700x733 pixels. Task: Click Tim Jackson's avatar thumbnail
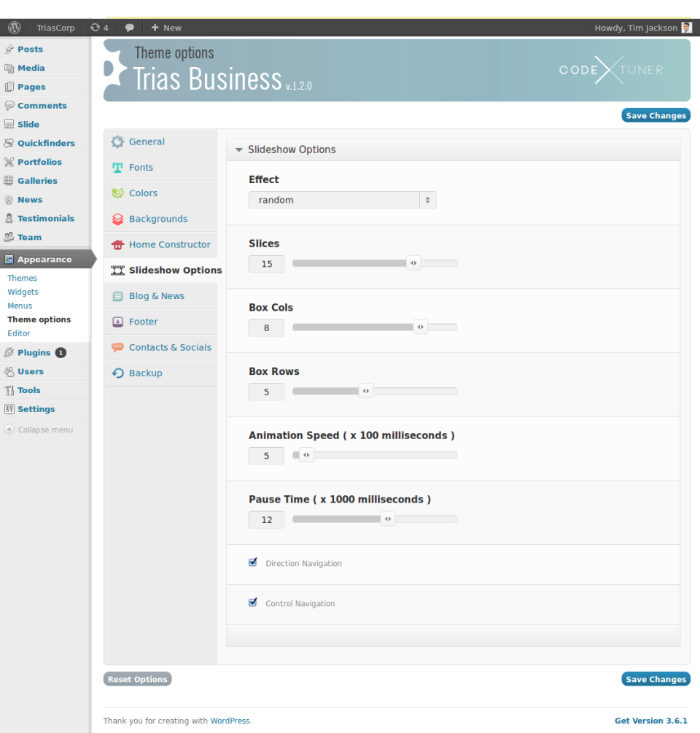686,28
